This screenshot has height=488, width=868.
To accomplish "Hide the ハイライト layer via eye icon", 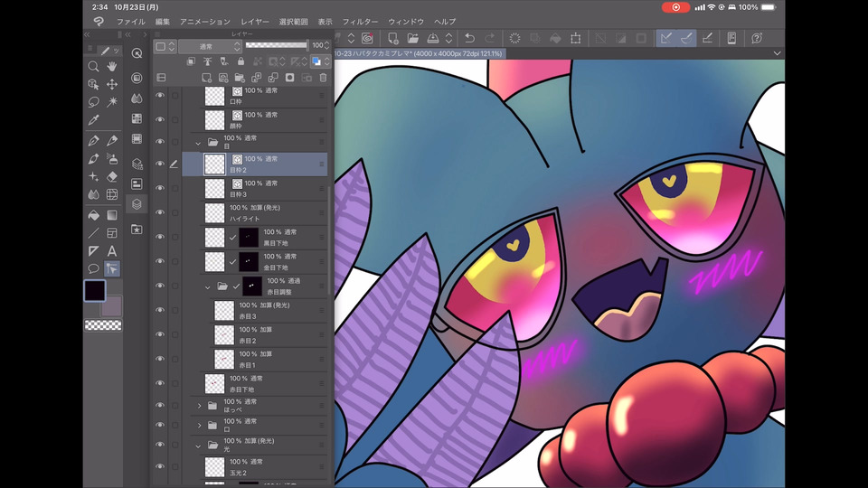I will point(160,212).
